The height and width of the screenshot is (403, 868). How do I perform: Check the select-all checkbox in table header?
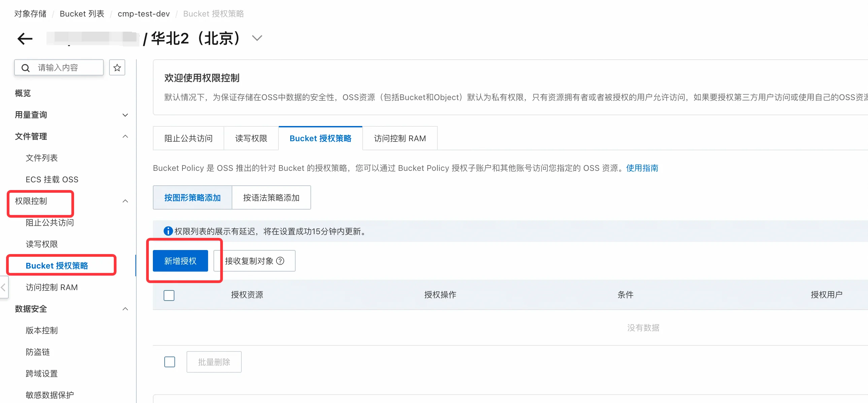(169, 295)
